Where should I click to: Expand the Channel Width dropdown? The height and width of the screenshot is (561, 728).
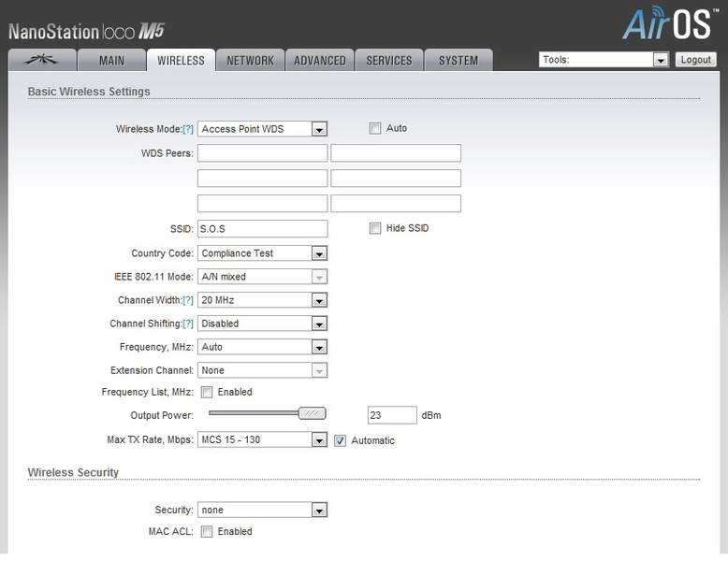pyautogui.click(x=262, y=300)
